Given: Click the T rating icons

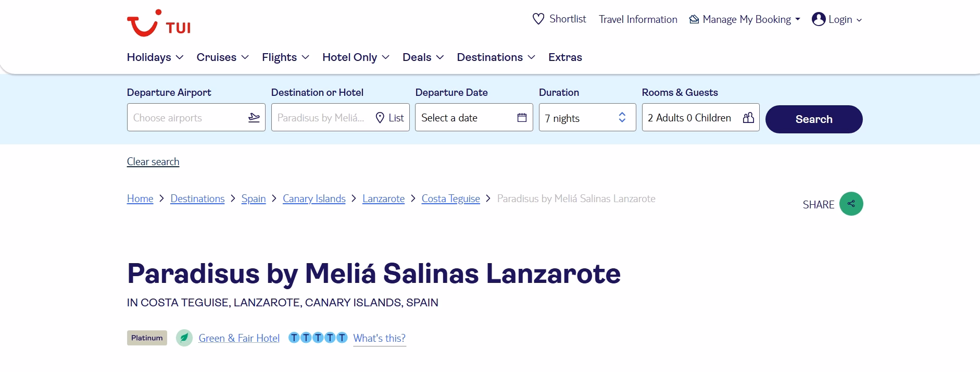Looking at the screenshot, I should (318, 338).
